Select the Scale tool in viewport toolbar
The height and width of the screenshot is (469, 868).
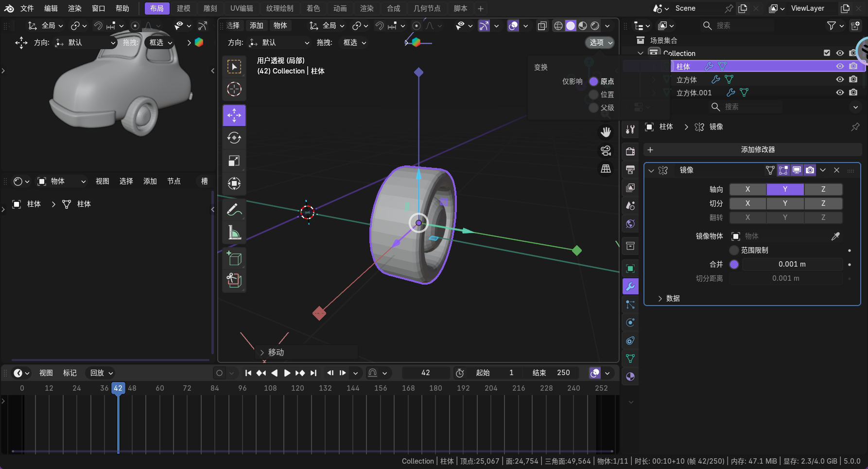click(x=234, y=161)
